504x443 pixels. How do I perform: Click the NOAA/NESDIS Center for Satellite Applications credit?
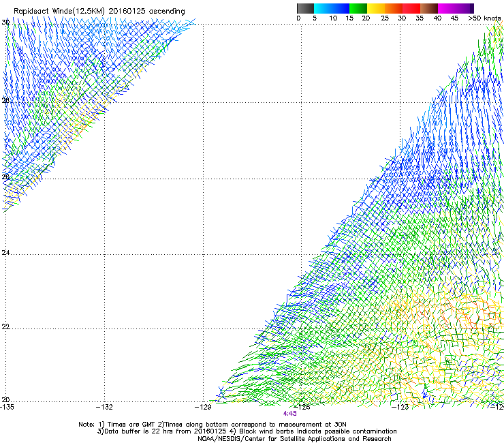point(294,439)
